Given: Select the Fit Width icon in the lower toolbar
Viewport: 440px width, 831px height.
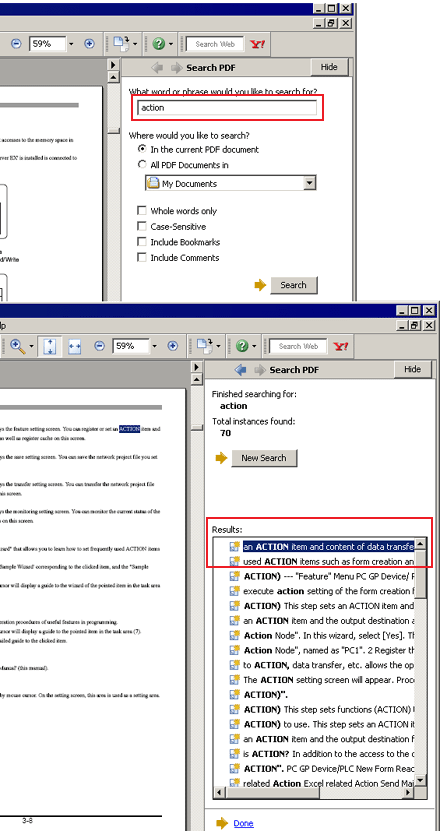Looking at the screenshot, I should coord(74,347).
